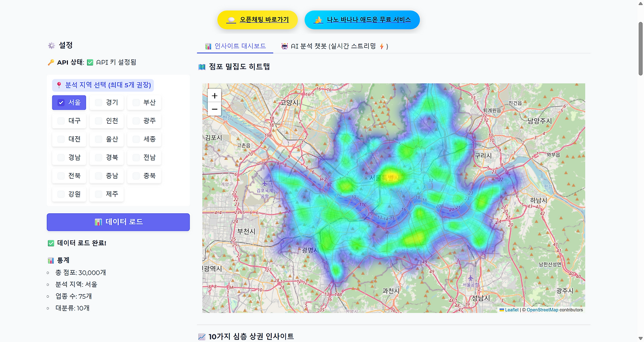Select the 울산 region checkbox
This screenshot has width=644, height=342.
tap(98, 139)
